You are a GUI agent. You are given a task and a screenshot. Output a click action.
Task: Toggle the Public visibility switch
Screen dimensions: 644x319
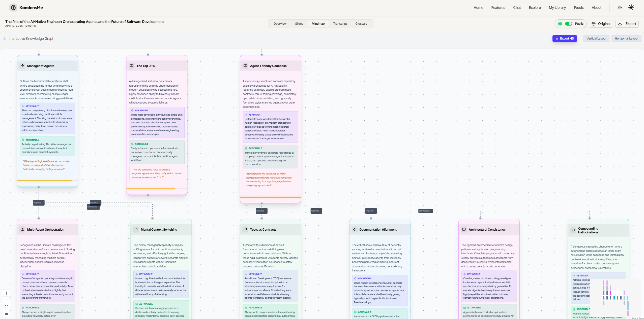(x=568, y=24)
